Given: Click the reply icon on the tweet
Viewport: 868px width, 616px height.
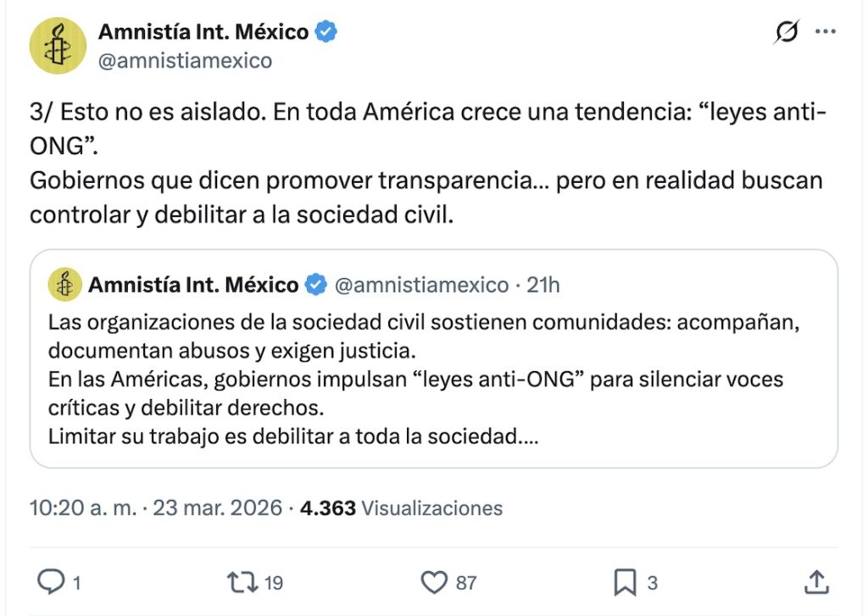Looking at the screenshot, I should click(53, 582).
